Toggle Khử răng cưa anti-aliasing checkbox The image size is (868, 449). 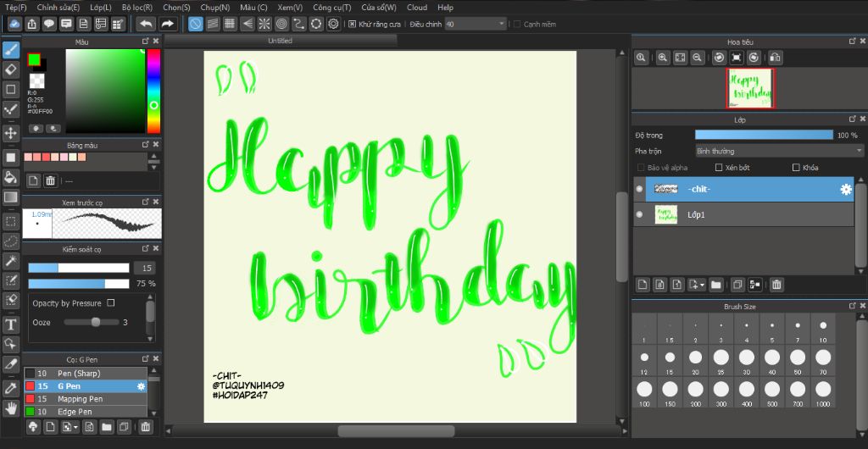coord(352,25)
